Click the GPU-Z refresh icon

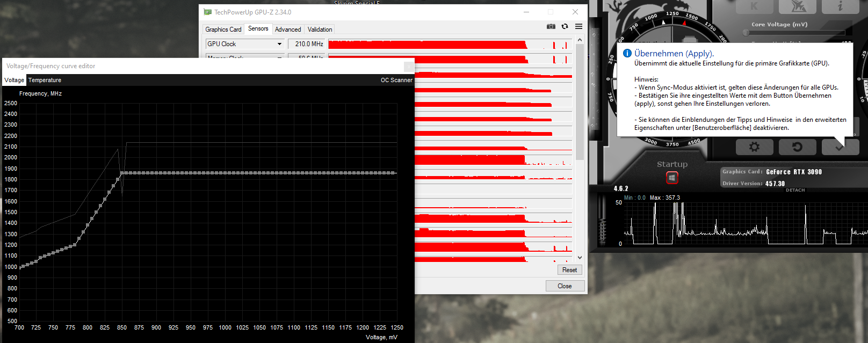coord(565,26)
